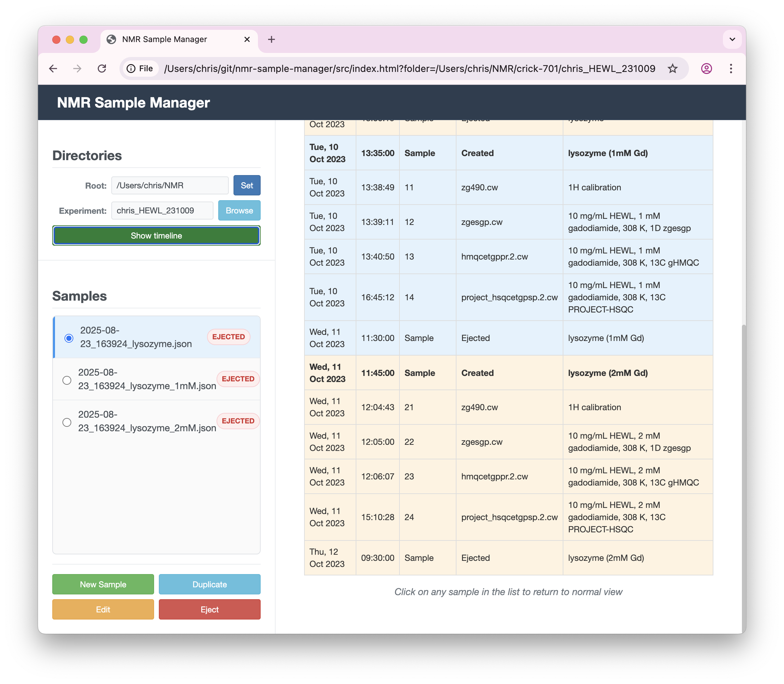The height and width of the screenshot is (684, 784).
Task: Create a New Sample
Action: pyautogui.click(x=103, y=584)
